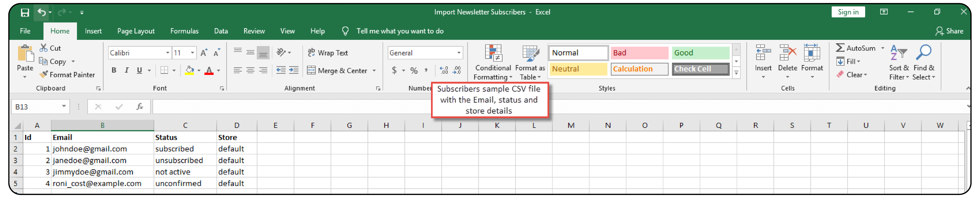The image size is (980, 198).
Task: Open the font size 11 dropdown
Action: [192, 53]
